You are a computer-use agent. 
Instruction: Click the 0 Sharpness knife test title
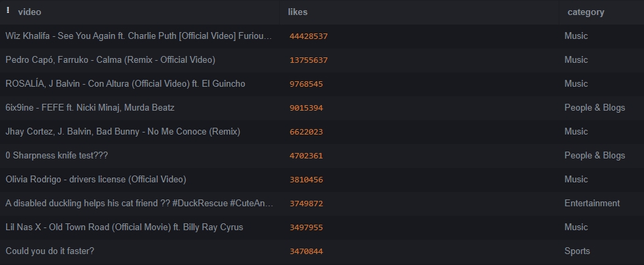[57, 156]
